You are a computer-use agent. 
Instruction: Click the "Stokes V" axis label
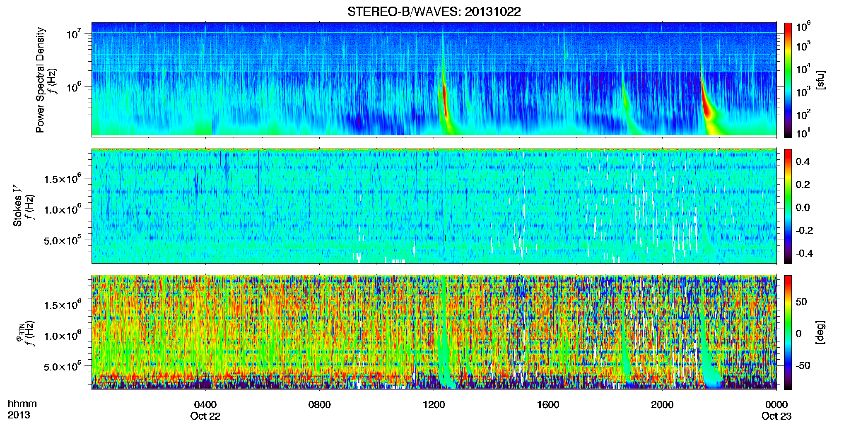click(18, 206)
